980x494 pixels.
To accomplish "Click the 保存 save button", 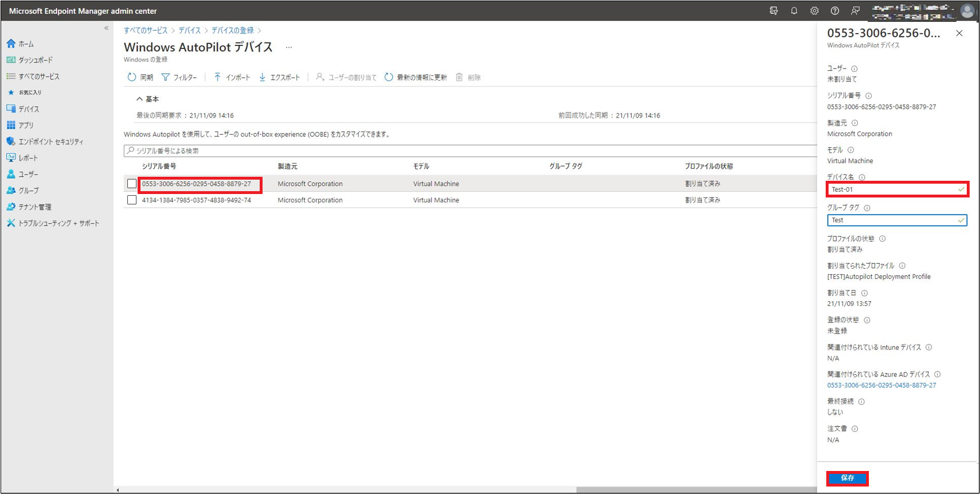I will point(848,478).
